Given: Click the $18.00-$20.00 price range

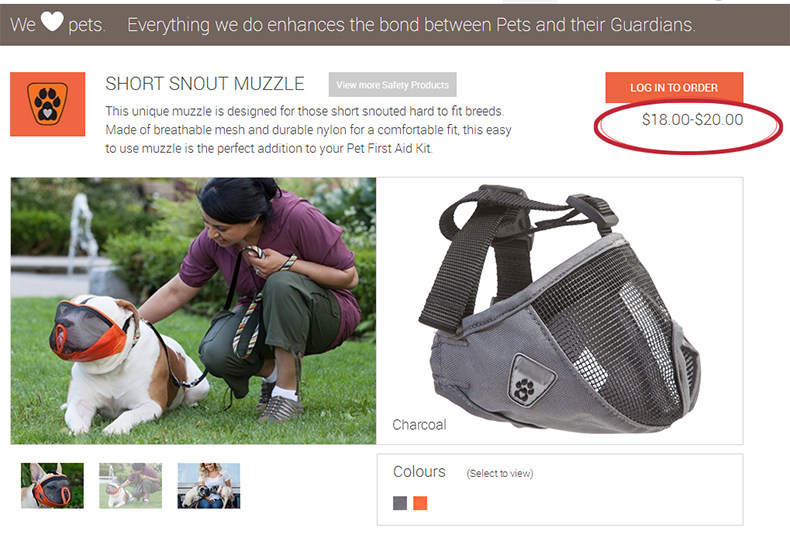Looking at the screenshot, I should (x=692, y=120).
